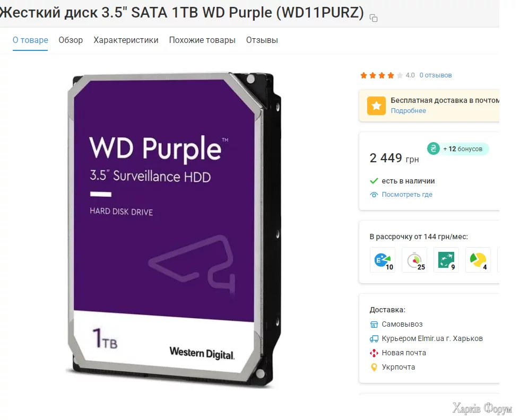This screenshot has width=520, height=420.
Task: Go to 'Похожие товары' tab
Action: (202, 40)
